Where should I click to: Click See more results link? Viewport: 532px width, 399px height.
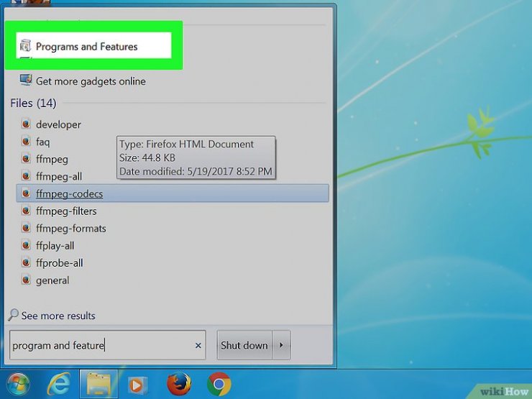(58, 316)
